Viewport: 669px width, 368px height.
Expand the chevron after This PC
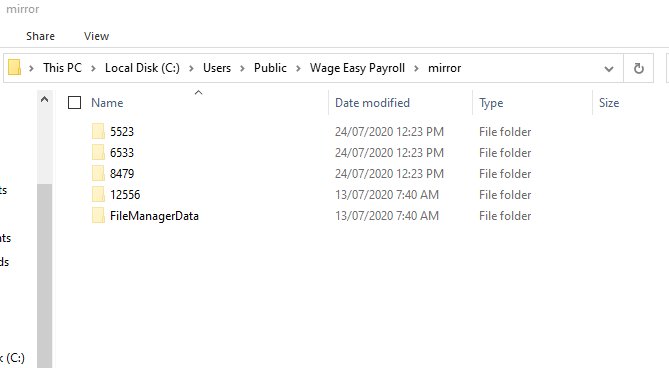[93, 68]
